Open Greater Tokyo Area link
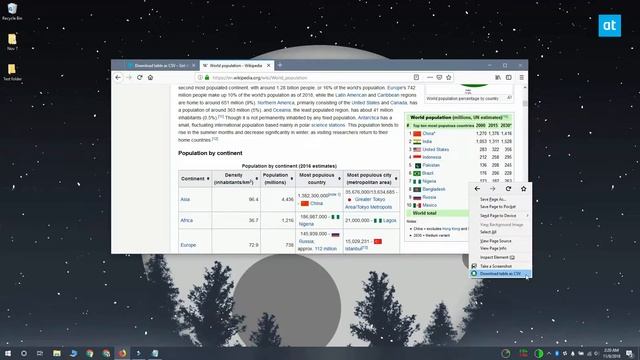The width and height of the screenshot is (640, 360). (369, 203)
